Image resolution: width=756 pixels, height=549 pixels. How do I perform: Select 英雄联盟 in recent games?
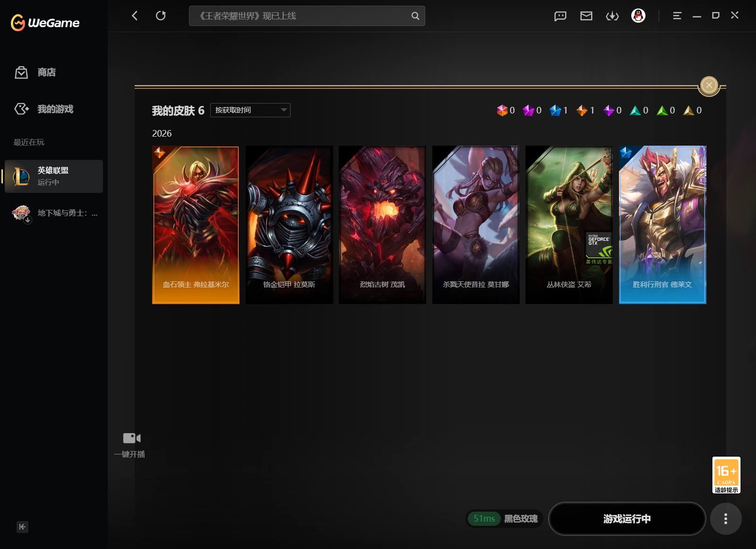coord(54,176)
